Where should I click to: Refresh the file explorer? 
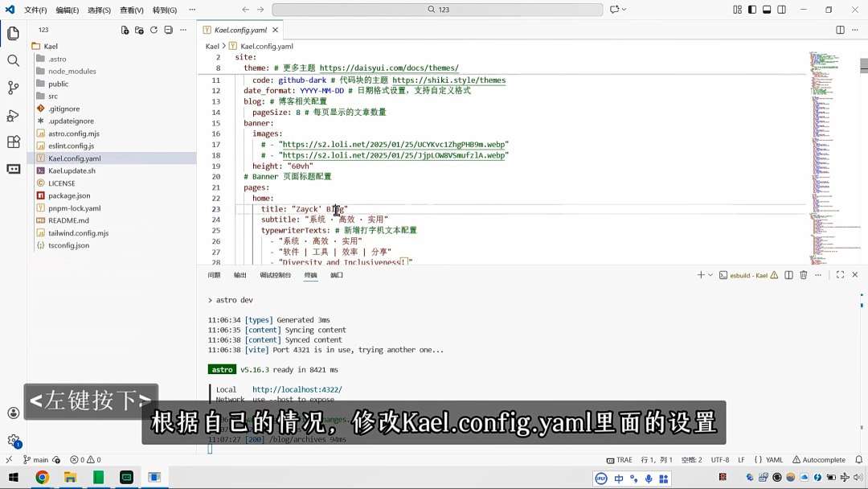point(154,30)
